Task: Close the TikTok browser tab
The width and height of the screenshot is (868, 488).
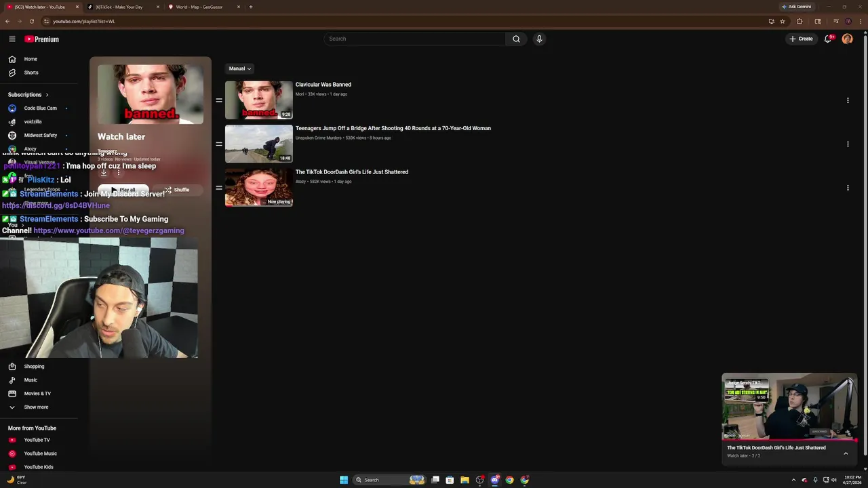Action: pyautogui.click(x=158, y=7)
